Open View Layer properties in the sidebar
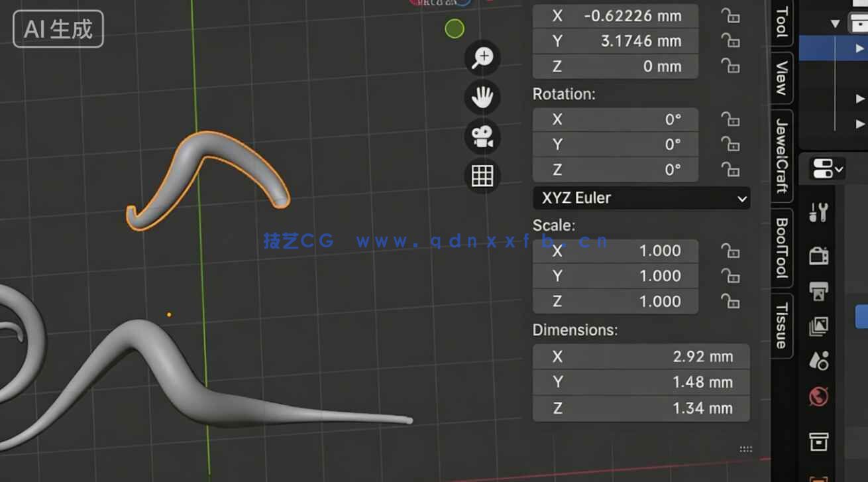Viewport: 868px width, 482px height. pos(818,326)
